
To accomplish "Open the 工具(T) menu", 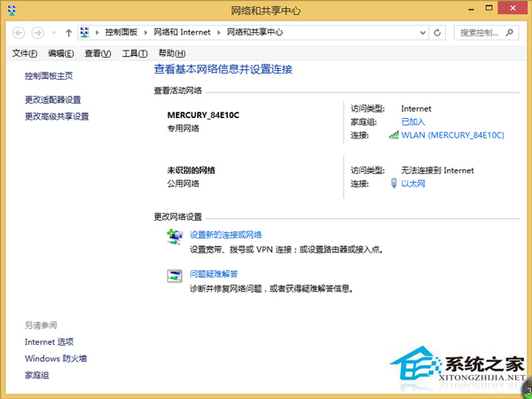I will coord(134,53).
